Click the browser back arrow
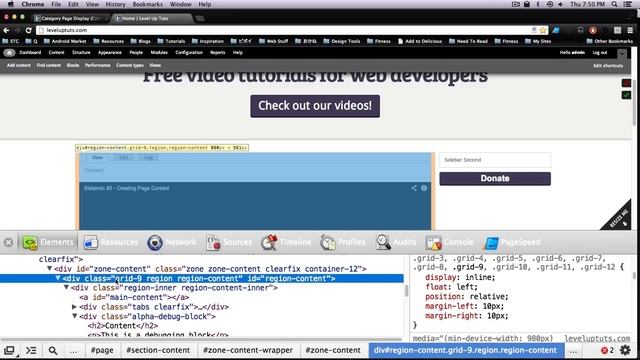Image resolution: width=640 pixels, height=360 pixels. pyautogui.click(x=6, y=30)
